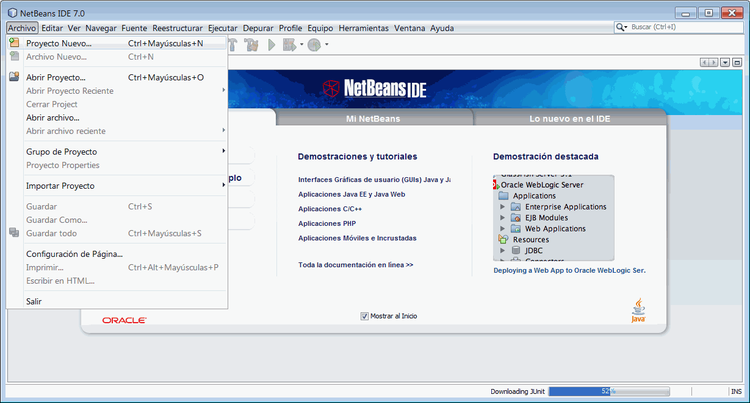
Task: Open the Editar menu
Action: (x=52, y=28)
